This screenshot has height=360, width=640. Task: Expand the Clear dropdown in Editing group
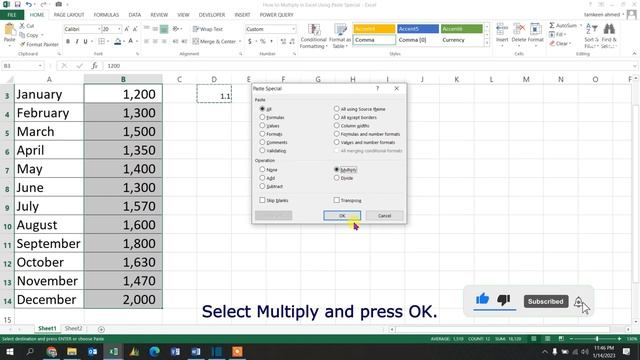pos(570,43)
